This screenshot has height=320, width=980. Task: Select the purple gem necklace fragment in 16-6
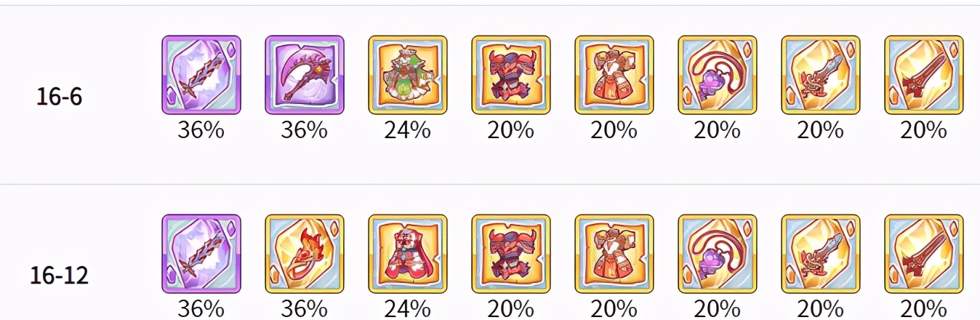click(718, 75)
